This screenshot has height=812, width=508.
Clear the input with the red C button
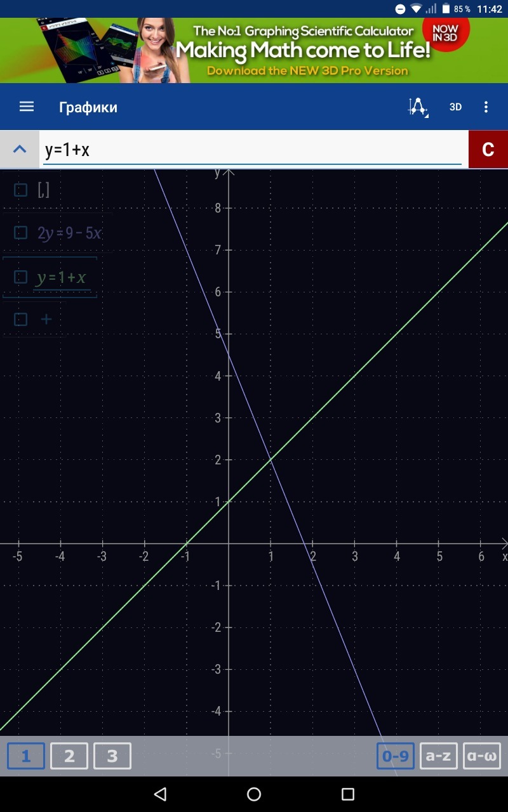pos(488,150)
